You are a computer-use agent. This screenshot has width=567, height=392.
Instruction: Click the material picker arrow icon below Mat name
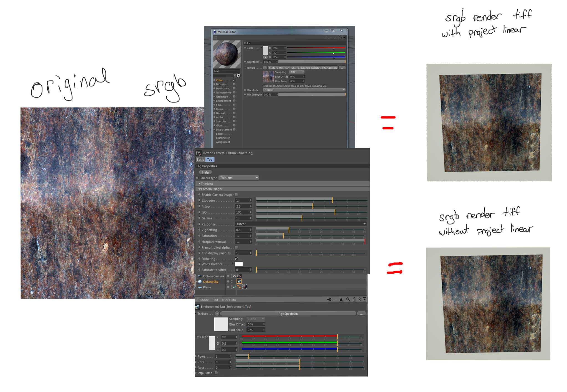pyautogui.click(x=238, y=76)
